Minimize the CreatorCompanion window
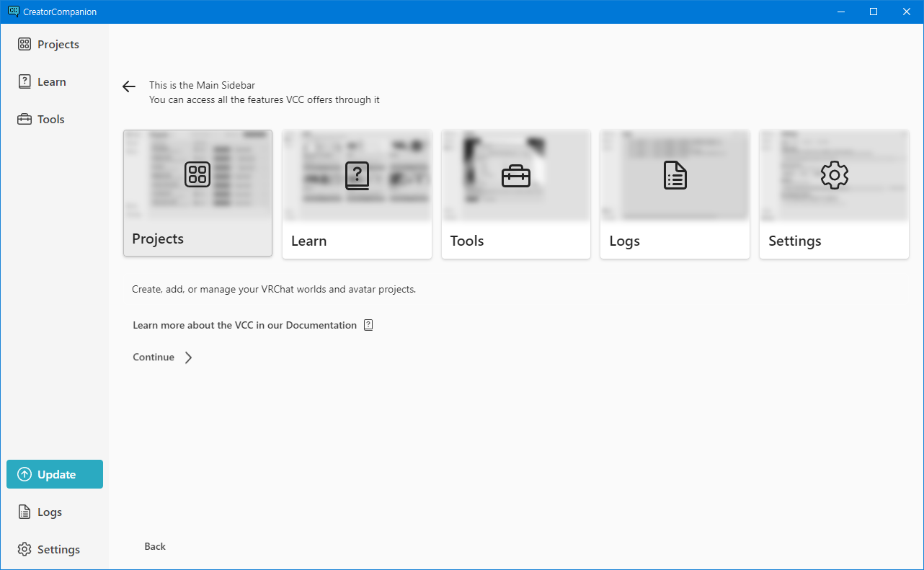Viewport: 924px width, 570px height. click(x=840, y=12)
